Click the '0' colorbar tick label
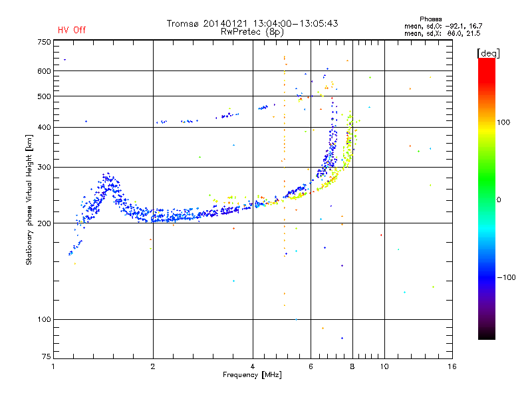Image resolution: width=532 pixels, height=399 pixels. click(499, 200)
